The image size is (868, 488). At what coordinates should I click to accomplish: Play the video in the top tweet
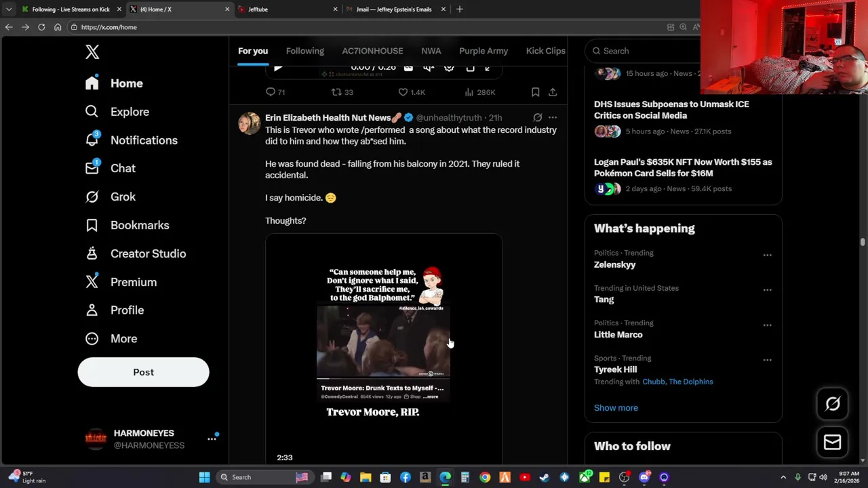278,68
